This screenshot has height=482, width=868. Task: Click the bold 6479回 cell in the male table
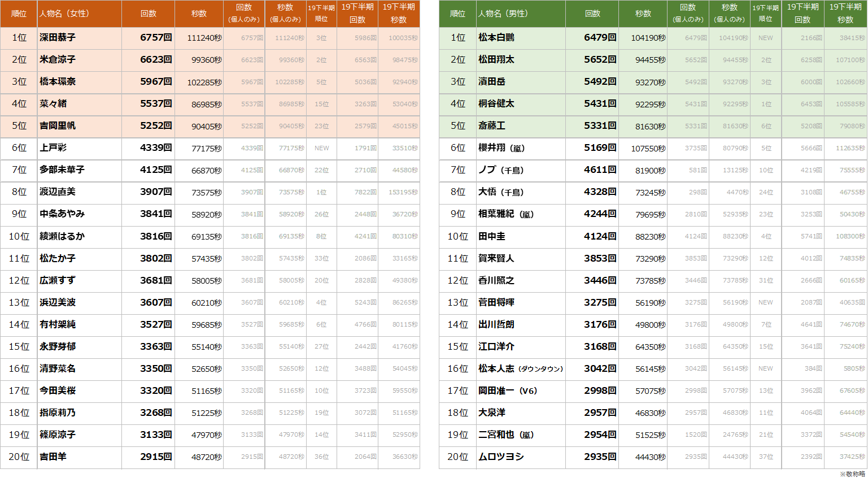tap(599, 38)
